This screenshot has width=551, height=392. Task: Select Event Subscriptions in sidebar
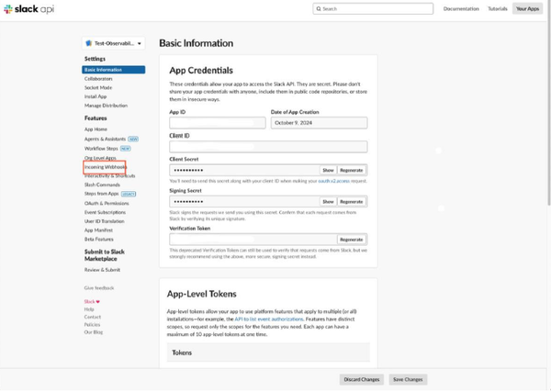click(x=106, y=212)
